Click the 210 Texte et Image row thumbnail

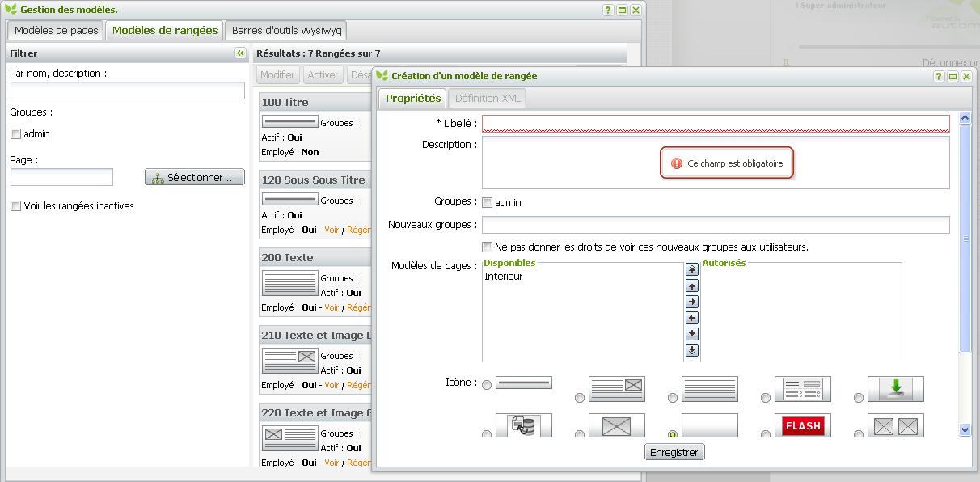tap(290, 361)
